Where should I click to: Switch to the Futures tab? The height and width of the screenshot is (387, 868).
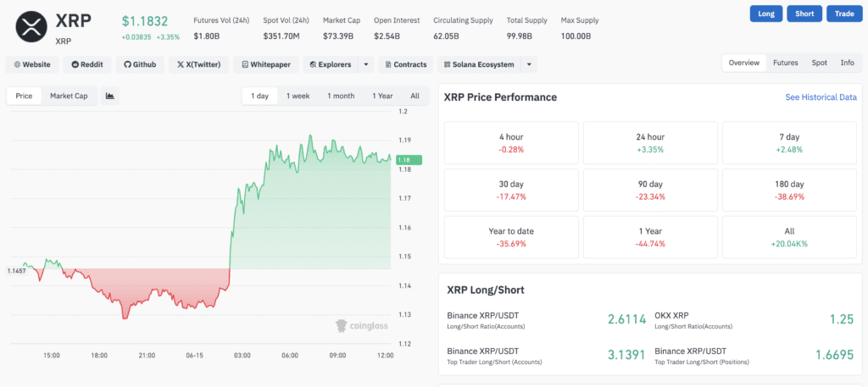click(786, 63)
